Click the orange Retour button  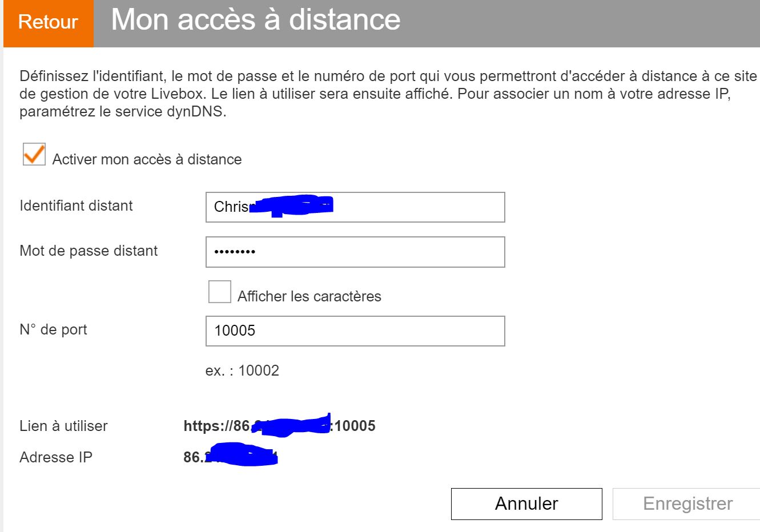[x=48, y=22]
